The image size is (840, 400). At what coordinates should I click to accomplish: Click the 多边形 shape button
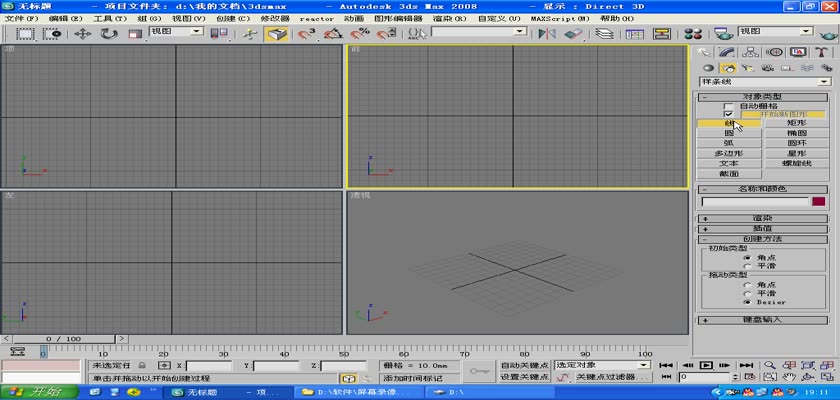(729, 154)
